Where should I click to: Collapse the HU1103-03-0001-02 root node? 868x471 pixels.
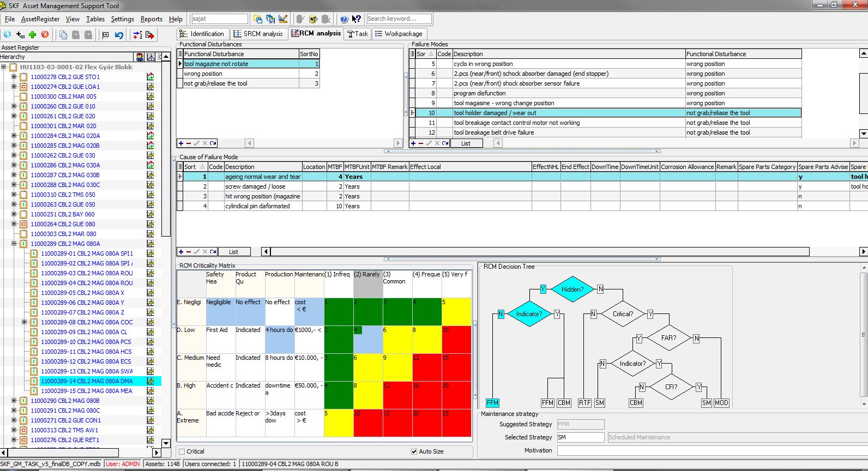4,67
